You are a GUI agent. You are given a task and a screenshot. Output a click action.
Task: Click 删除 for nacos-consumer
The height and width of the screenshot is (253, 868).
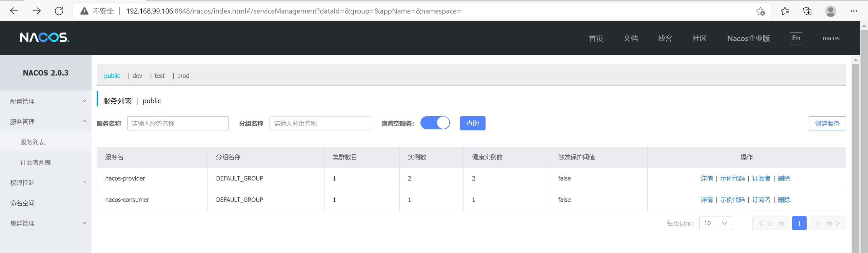784,200
